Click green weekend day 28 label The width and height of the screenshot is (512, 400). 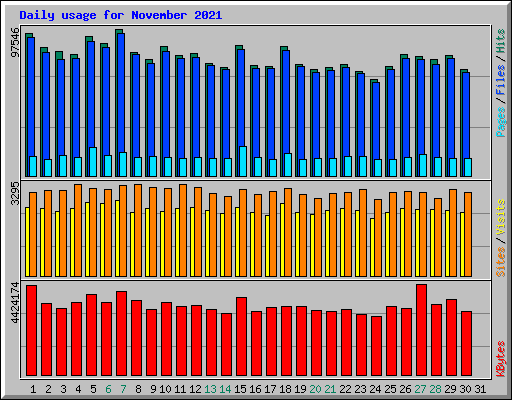tap(435, 389)
